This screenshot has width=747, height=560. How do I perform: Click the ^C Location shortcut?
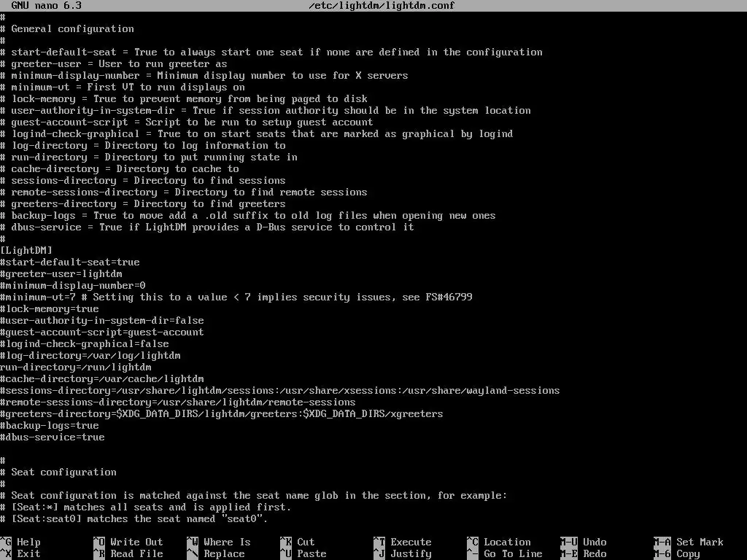(x=499, y=542)
